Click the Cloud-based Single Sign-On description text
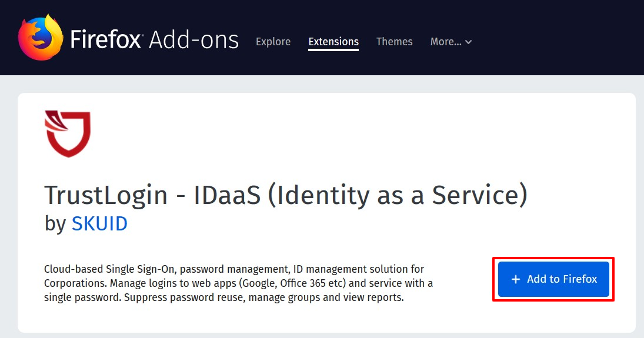 coord(238,283)
